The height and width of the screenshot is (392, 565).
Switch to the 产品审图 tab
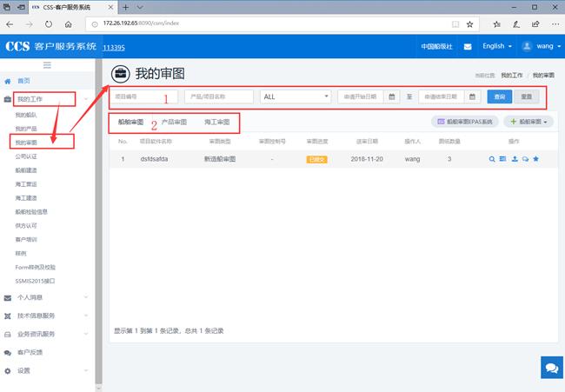pos(174,123)
